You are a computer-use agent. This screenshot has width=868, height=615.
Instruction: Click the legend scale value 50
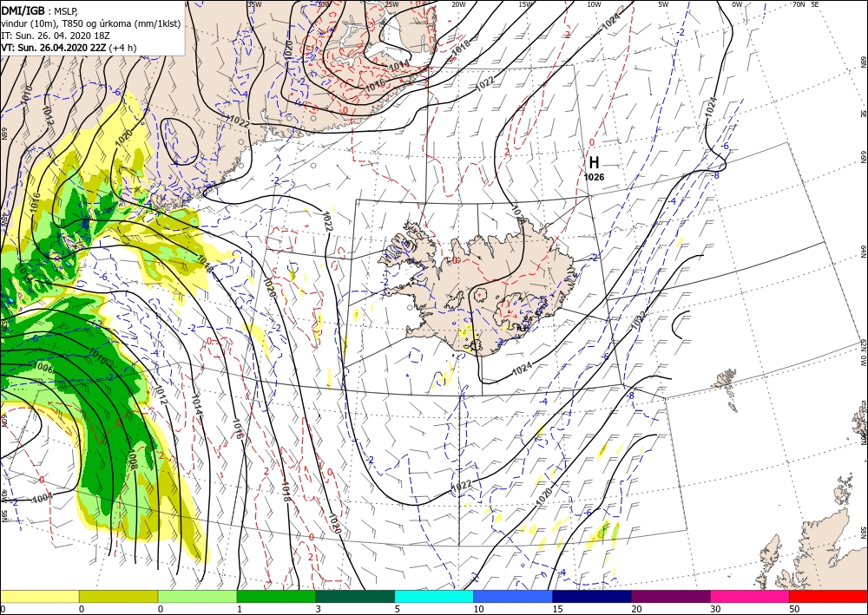point(794,609)
